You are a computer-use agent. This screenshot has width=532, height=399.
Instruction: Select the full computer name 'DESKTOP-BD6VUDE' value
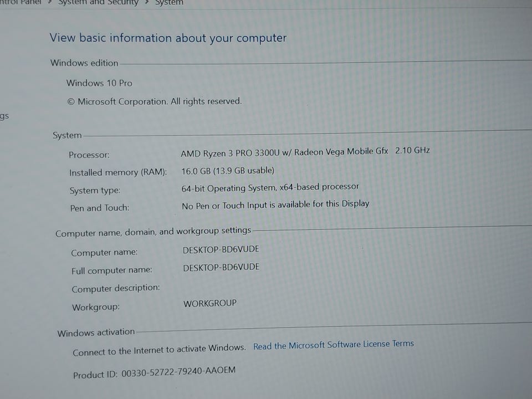point(221,267)
